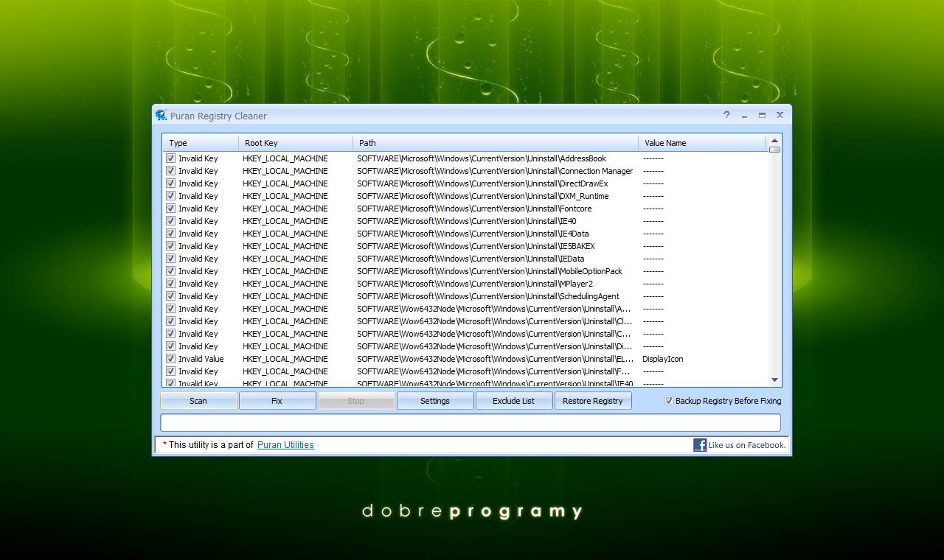Click the Facebook logo icon
The width and height of the screenshot is (944, 560).
(x=700, y=444)
